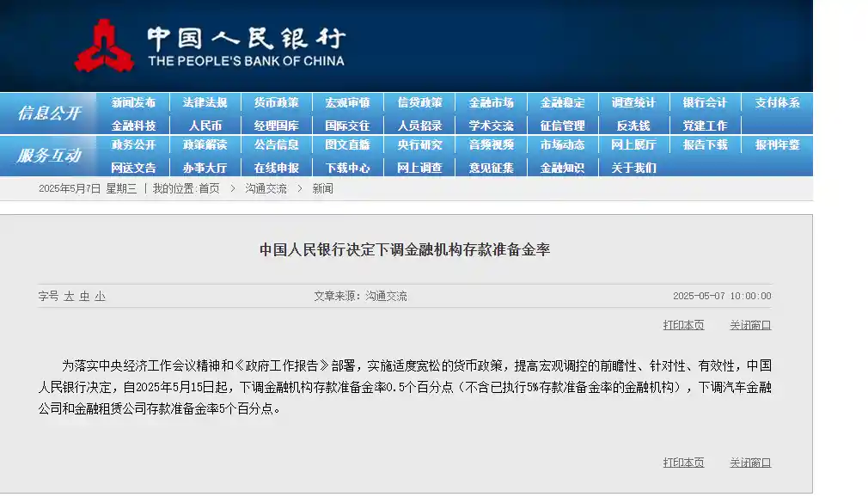
Task: Click the 关闭窗口 close link
Action: pyautogui.click(x=750, y=325)
